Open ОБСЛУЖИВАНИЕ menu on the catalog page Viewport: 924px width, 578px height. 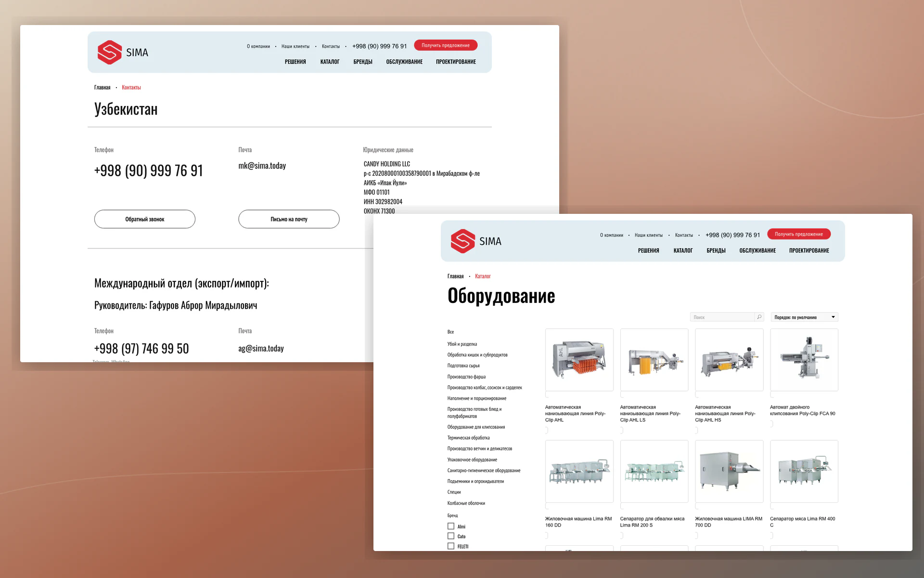757,250
